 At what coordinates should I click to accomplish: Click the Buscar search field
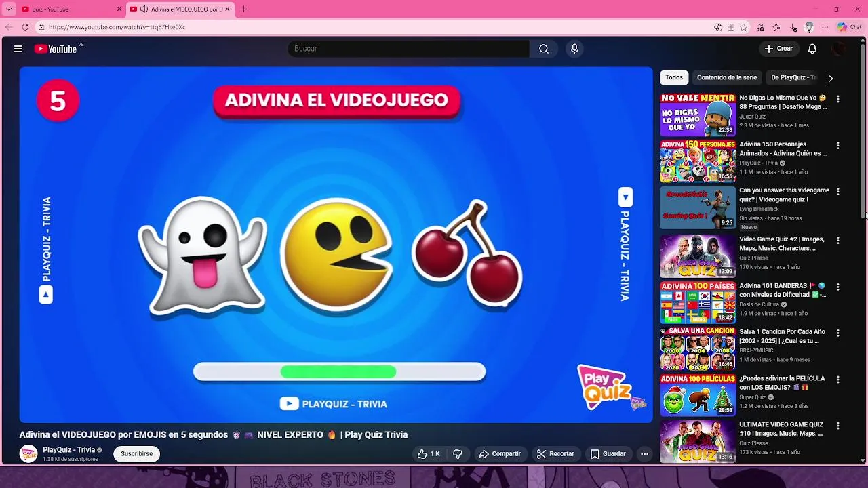[x=408, y=49]
